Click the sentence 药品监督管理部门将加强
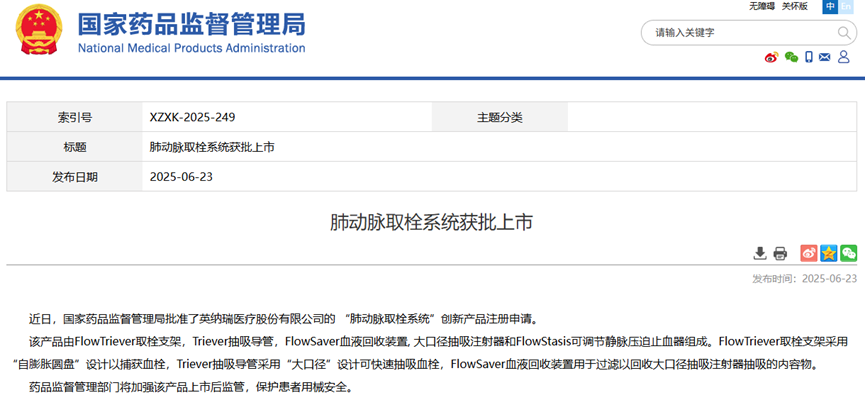 (x=190, y=387)
